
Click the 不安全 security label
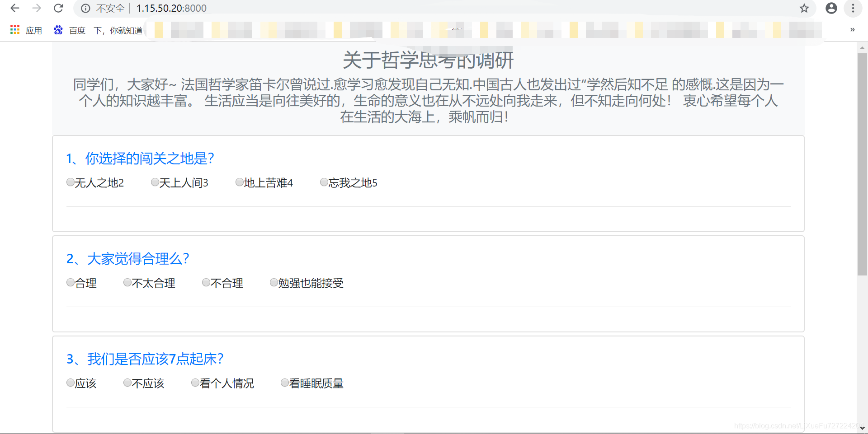pos(110,8)
